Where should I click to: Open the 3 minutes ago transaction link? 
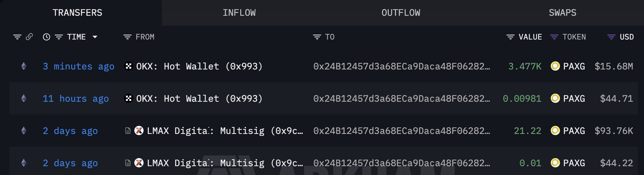click(78, 66)
